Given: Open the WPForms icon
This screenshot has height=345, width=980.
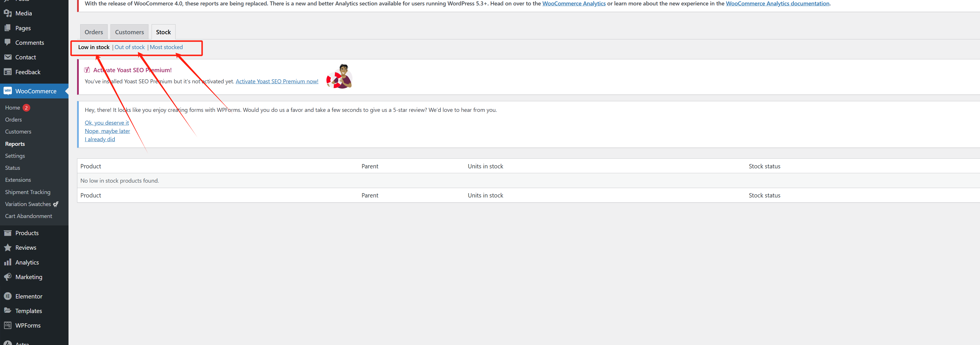Looking at the screenshot, I should click(8, 325).
